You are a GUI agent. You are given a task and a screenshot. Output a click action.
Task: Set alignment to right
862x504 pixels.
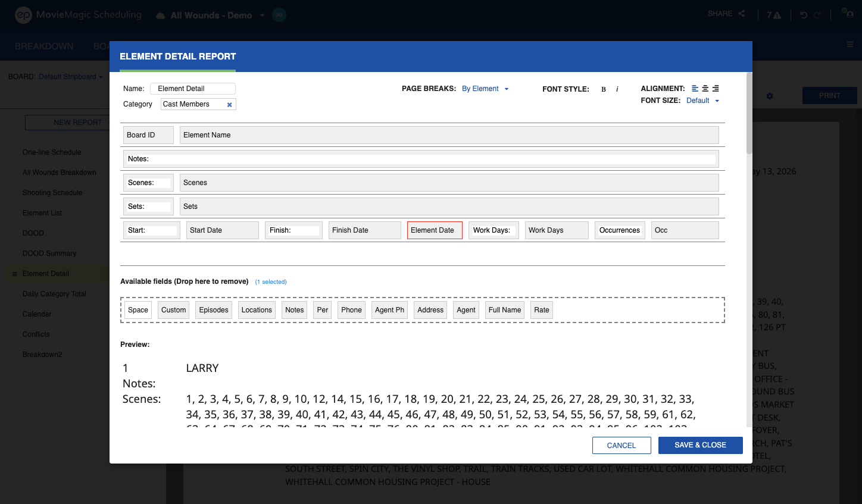click(x=716, y=89)
